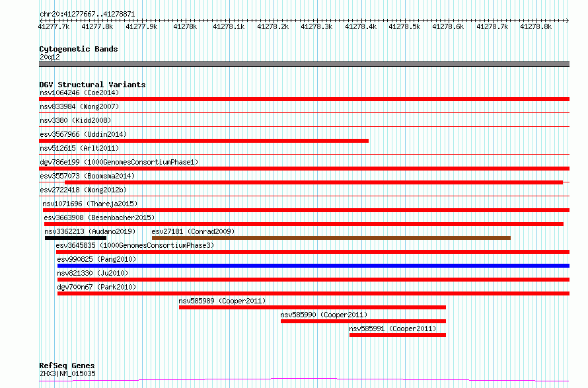Image resolution: width=588 pixels, height=388 pixels.
Task: Select the nsv585989 (Cooper2011) label
Action: pos(222,301)
